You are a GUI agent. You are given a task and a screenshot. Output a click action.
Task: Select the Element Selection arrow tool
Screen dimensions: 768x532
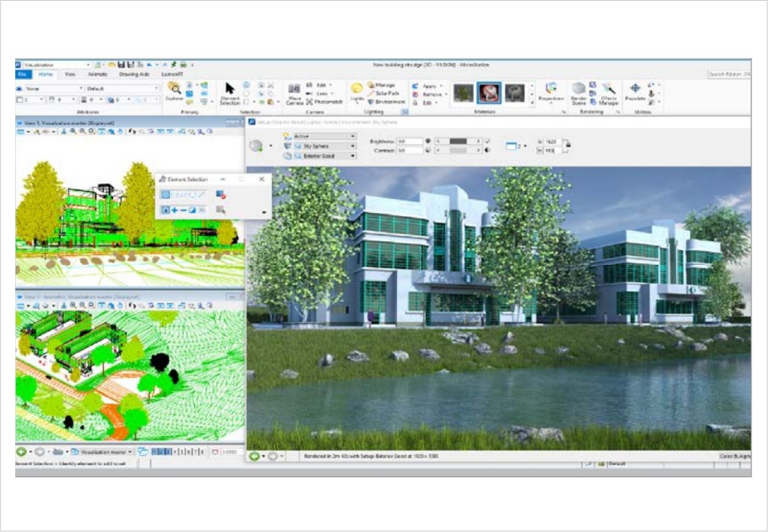[230, 89]
